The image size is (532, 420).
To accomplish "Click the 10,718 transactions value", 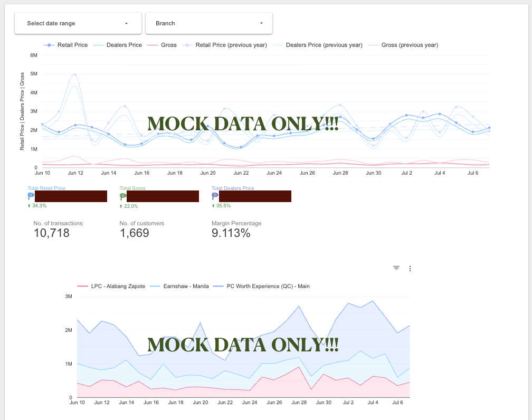I will coord(52,233).
